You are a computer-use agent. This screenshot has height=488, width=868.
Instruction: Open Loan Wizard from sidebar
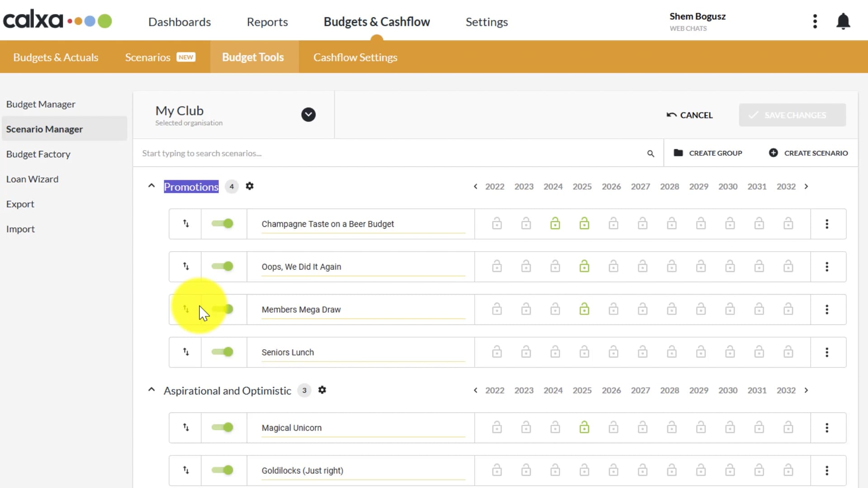(32, 179)
